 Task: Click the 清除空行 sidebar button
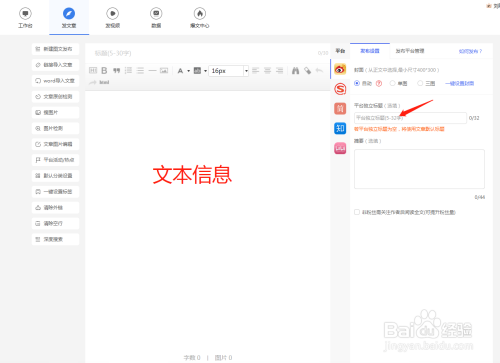point(56,223)
